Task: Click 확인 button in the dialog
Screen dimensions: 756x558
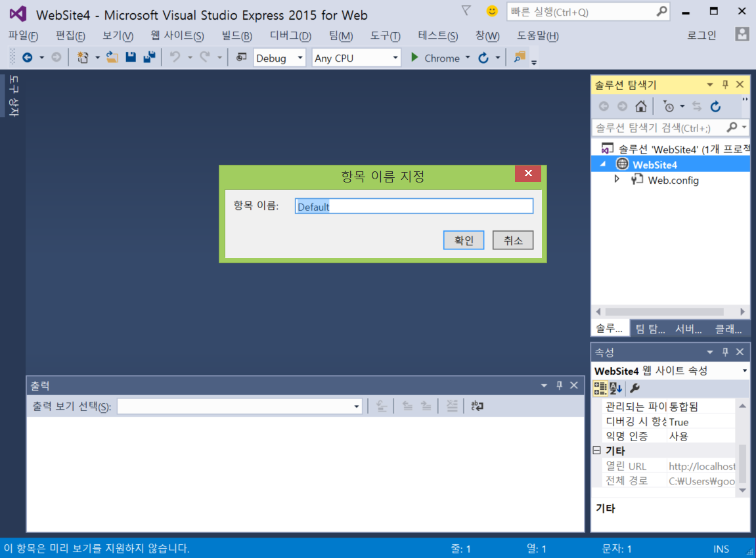Action: coord(464,240)
